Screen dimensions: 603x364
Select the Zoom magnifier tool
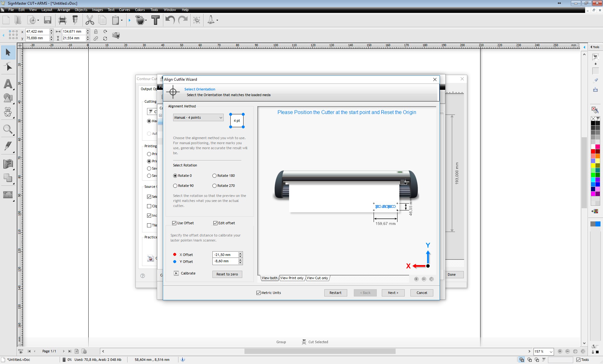(x=8, y=129)
